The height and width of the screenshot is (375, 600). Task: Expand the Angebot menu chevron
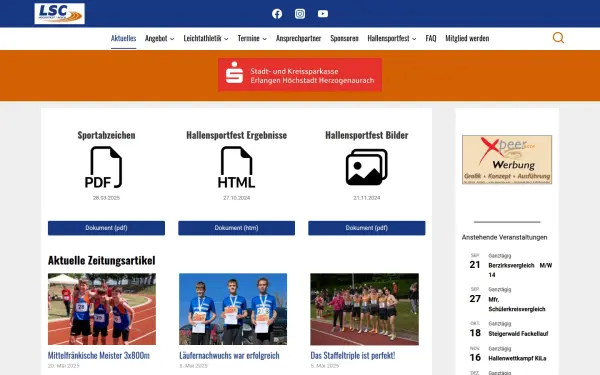pos(172,39)
